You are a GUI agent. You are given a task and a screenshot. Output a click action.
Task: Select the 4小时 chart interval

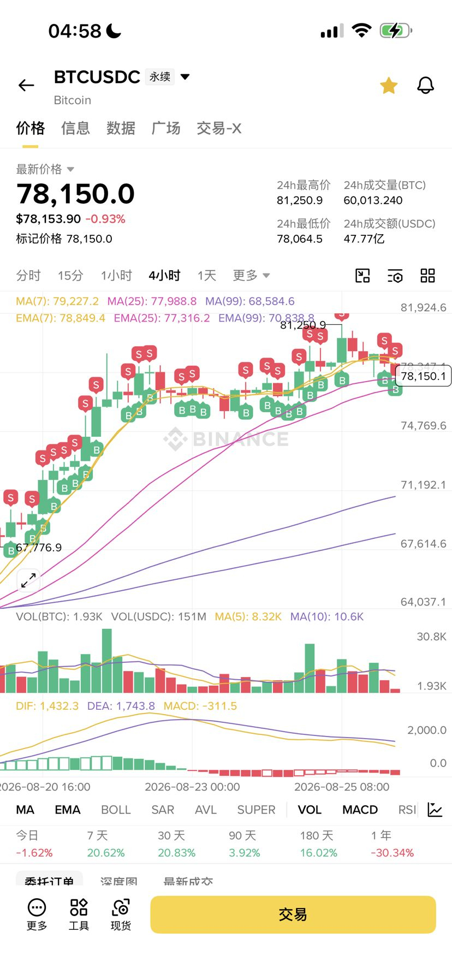tap(164, 275)
